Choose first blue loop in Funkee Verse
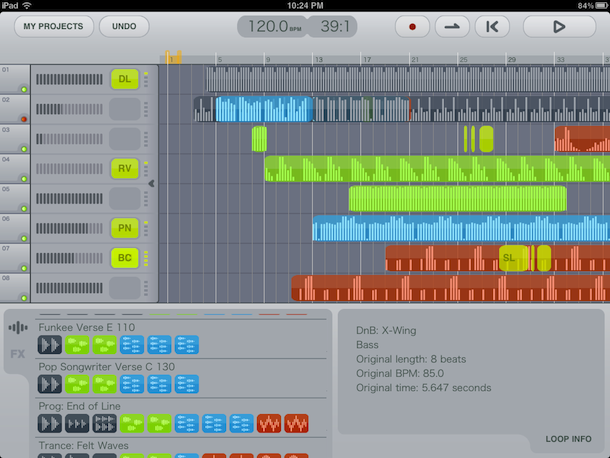 click(131, 344)
